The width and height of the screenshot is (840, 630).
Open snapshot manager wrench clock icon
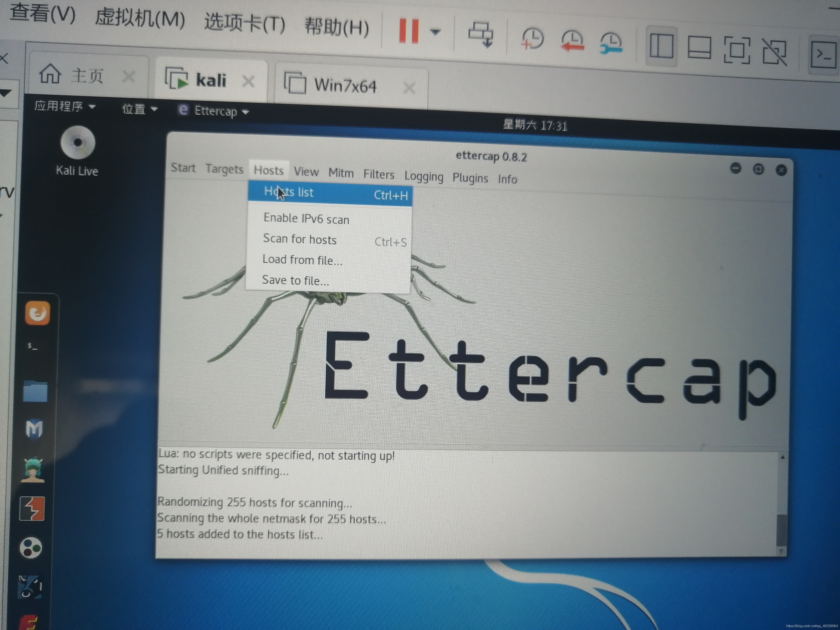point(611,43)
